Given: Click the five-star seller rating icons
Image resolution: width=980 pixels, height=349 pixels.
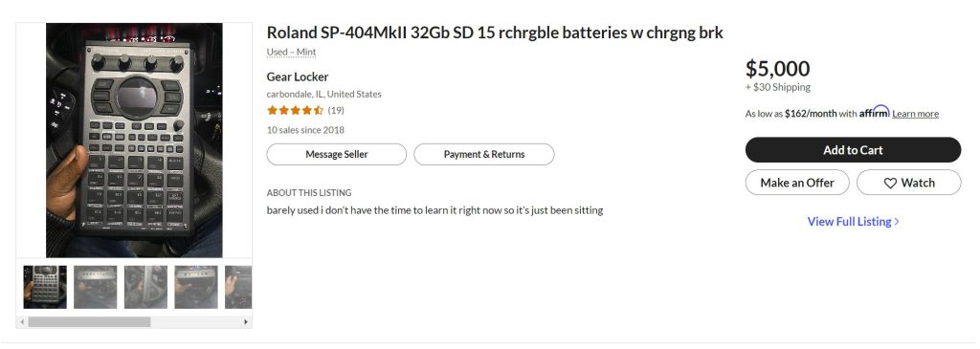Looking at the screenshot, I should click(x=295, y=111).
